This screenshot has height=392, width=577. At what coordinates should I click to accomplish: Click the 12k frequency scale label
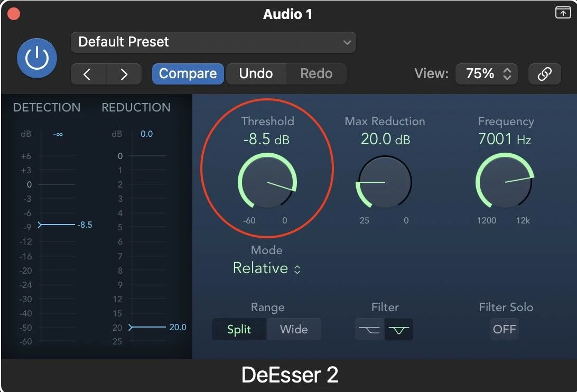click(523, 220)
